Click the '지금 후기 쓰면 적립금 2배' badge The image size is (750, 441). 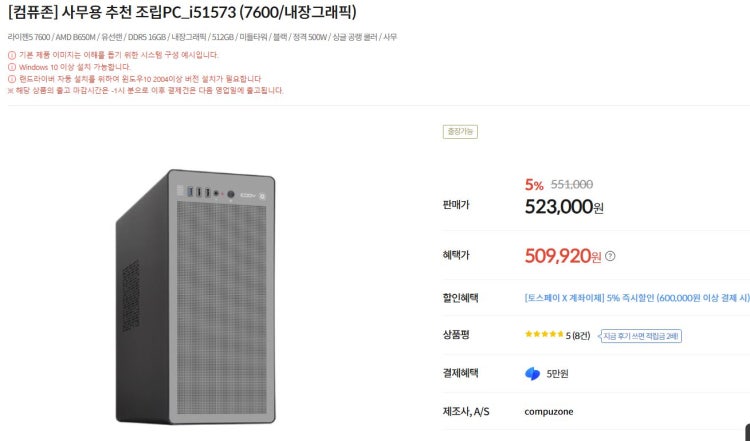tap(640, 336)
